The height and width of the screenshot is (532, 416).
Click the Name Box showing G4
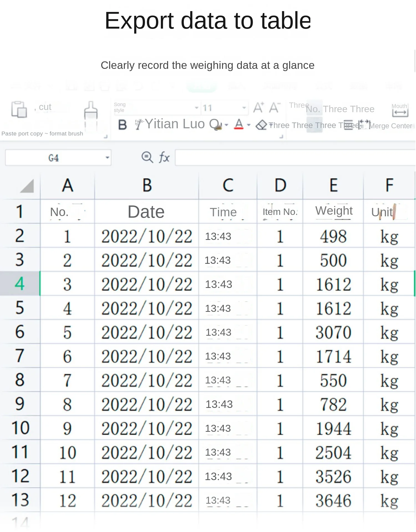(58, 158)
